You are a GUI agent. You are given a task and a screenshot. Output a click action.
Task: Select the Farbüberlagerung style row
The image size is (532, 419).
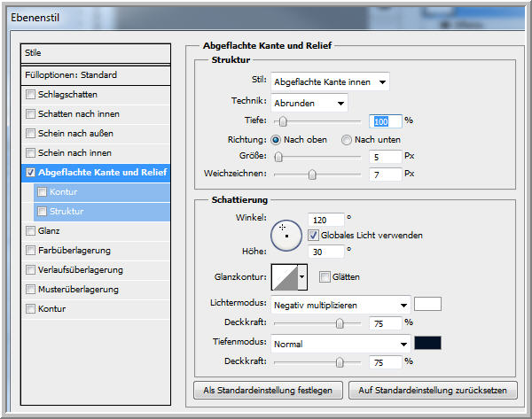[x=96, y=250]
